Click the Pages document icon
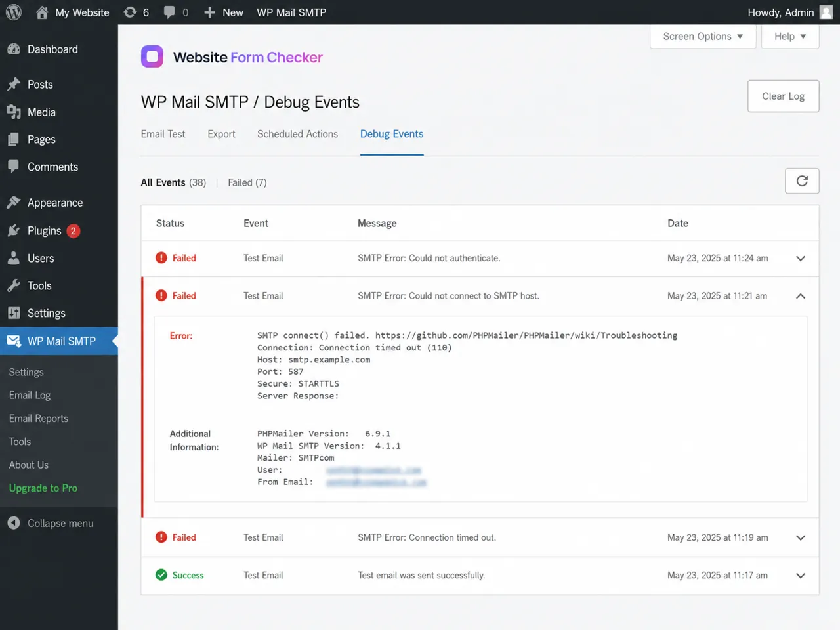 coord(14,140)
